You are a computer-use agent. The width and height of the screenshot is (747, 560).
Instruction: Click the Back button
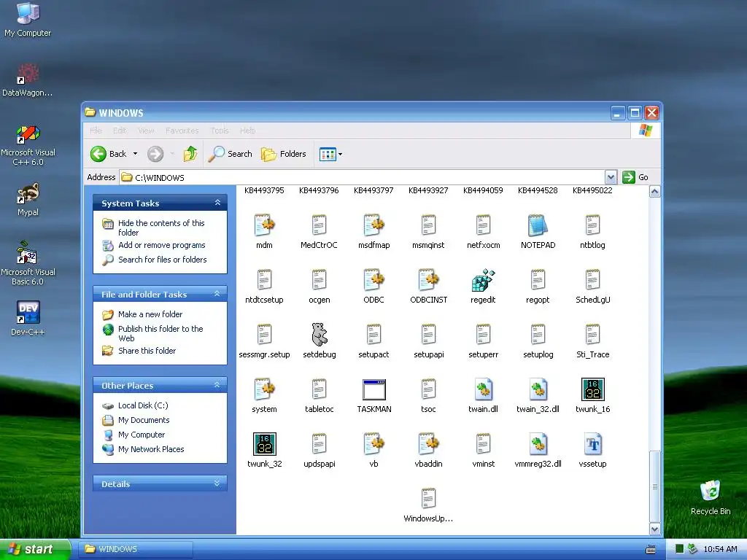[109, 154]
